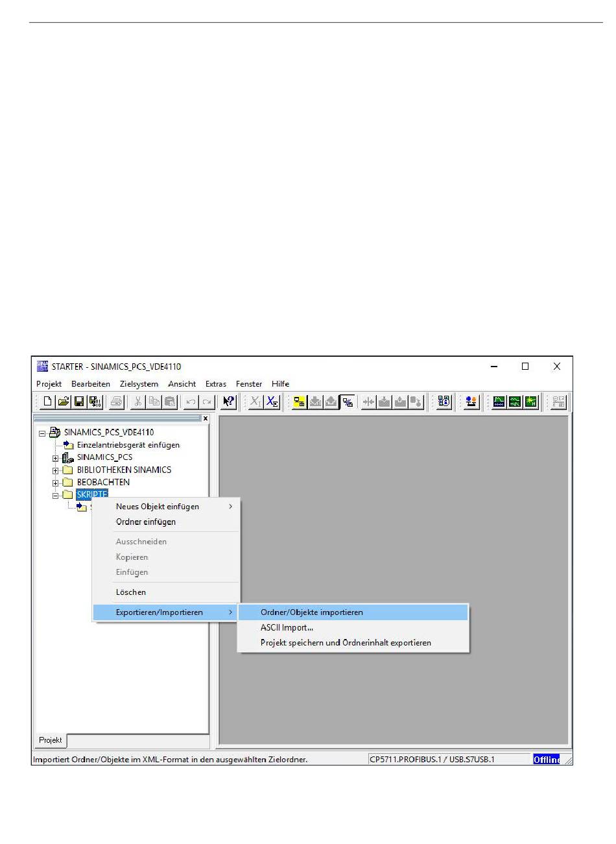Viewport: 616px width, 844px height.
Task: Click the 'Importiert Ordner/Objekte im XML-Format' status text
Action: pos(171,759)
